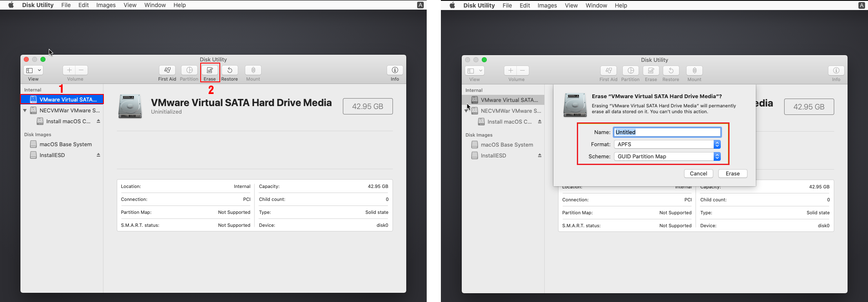The width and height of the screenshot is (868, 302).
Task: Click Mount toolbar icon in left window
Action: 253,70
